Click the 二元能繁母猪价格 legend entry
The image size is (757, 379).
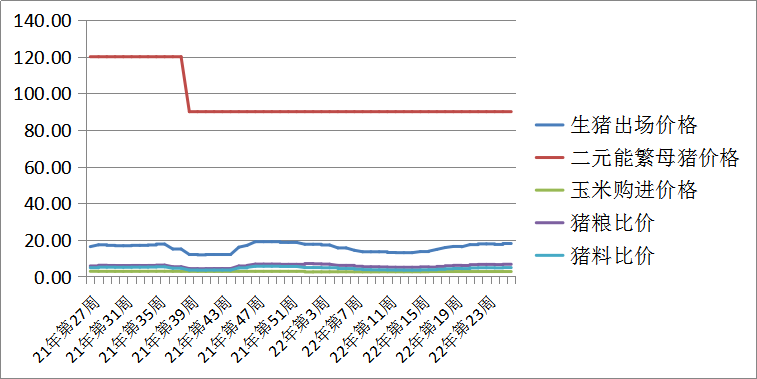click(x=637, y=157)
